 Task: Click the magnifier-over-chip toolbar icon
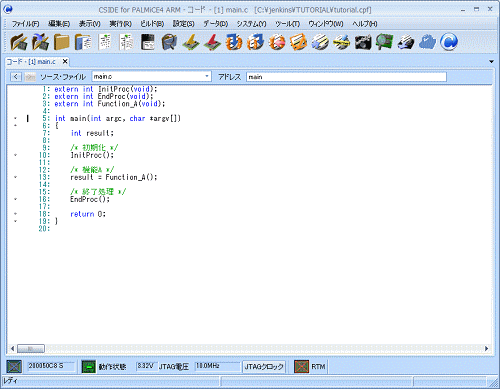coord(170,42)
